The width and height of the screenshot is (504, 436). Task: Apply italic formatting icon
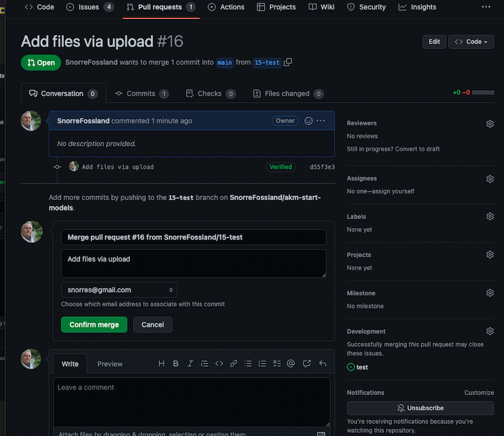[x=190, y=364]
